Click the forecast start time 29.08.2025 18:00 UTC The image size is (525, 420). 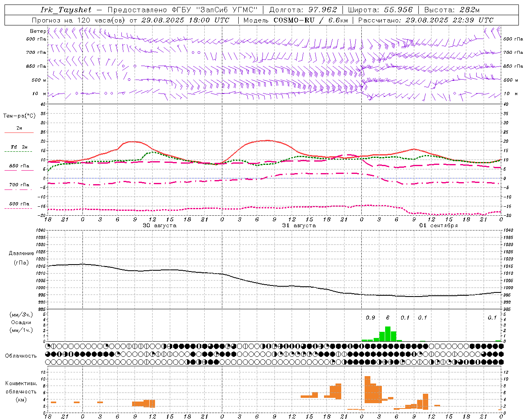[185, 20]
